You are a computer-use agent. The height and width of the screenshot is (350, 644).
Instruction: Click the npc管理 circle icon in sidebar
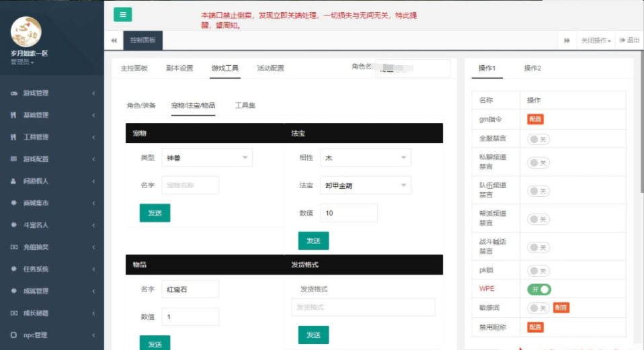click(x=13, y=335)
